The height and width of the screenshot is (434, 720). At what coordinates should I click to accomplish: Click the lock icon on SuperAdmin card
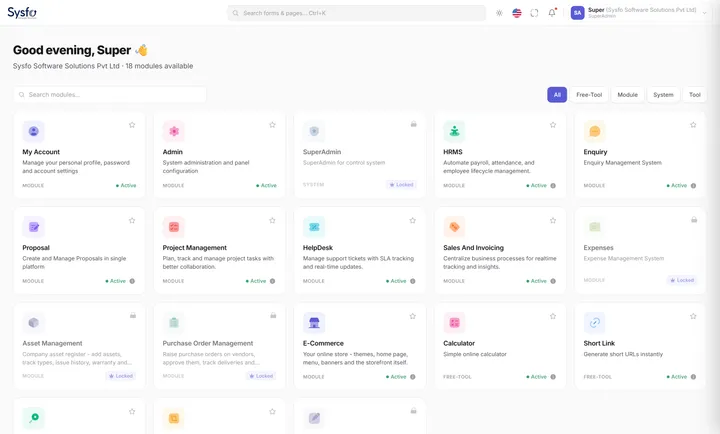(414, 124)
